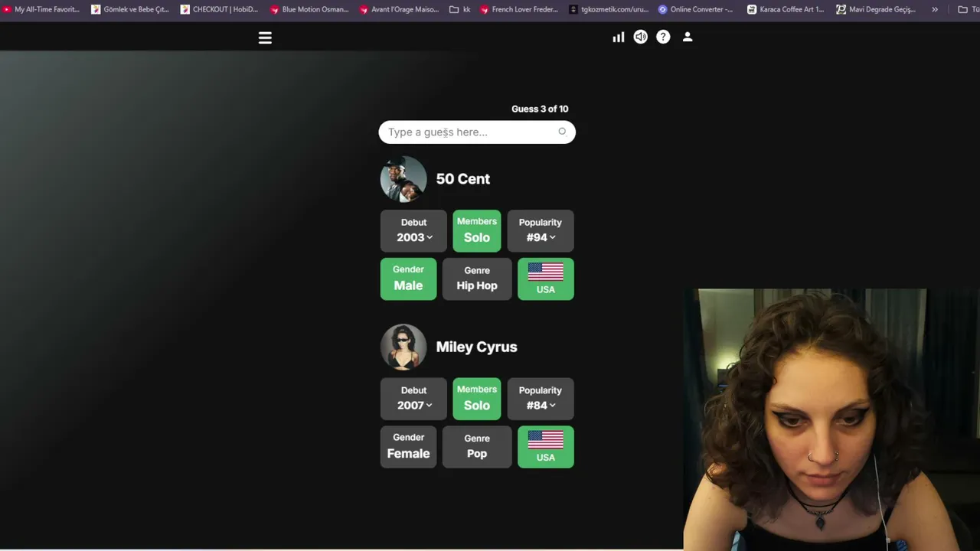980x551 pixels.
Task: Focus the 'Type a guess here...' field
Action: click(477, 132)
